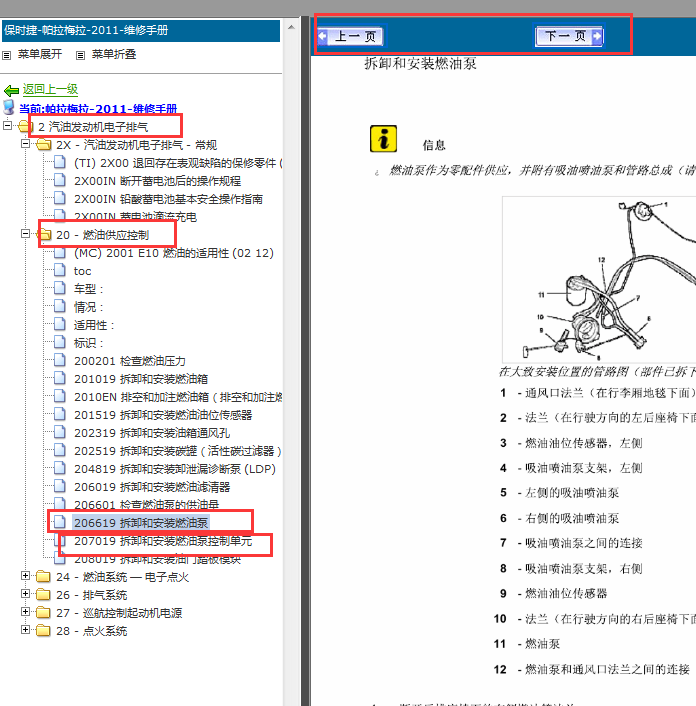Click page icon of toc document

(x=59, y=270)
